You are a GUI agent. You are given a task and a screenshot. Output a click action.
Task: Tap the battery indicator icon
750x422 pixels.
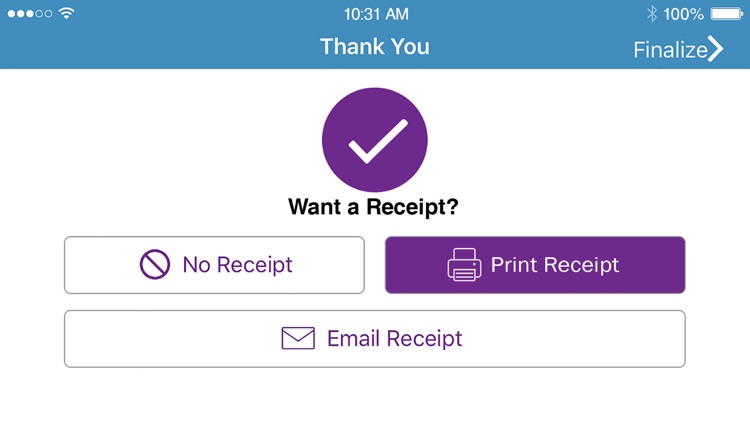727,14
